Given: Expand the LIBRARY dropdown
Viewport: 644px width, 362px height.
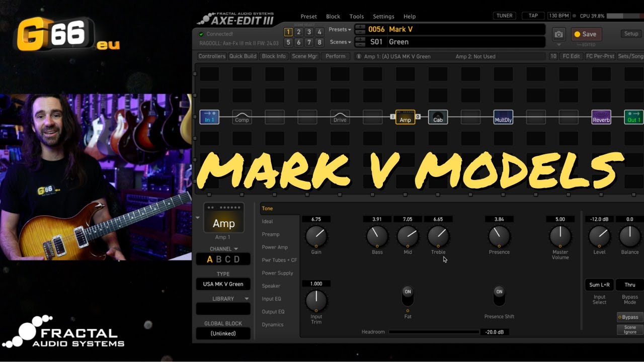Looking at the screenshot, I should [x=247, y=299].
